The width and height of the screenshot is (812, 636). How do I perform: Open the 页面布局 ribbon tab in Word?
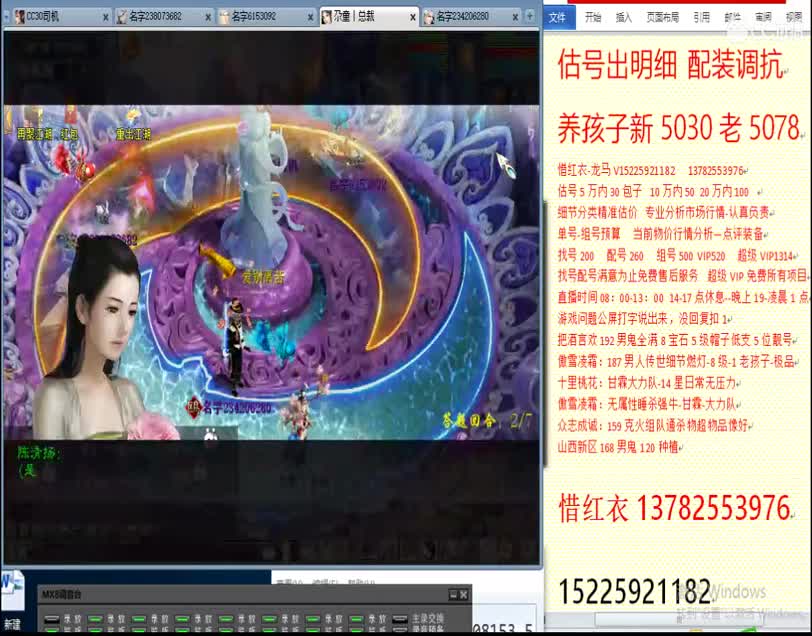point(662,18)
